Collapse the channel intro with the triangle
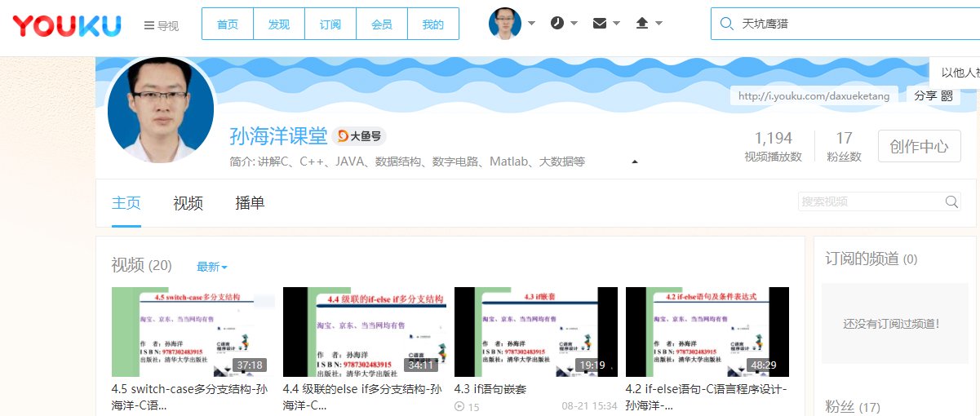Image resolution: width=980 pixels, height=416 pixels. coord(635,162)
